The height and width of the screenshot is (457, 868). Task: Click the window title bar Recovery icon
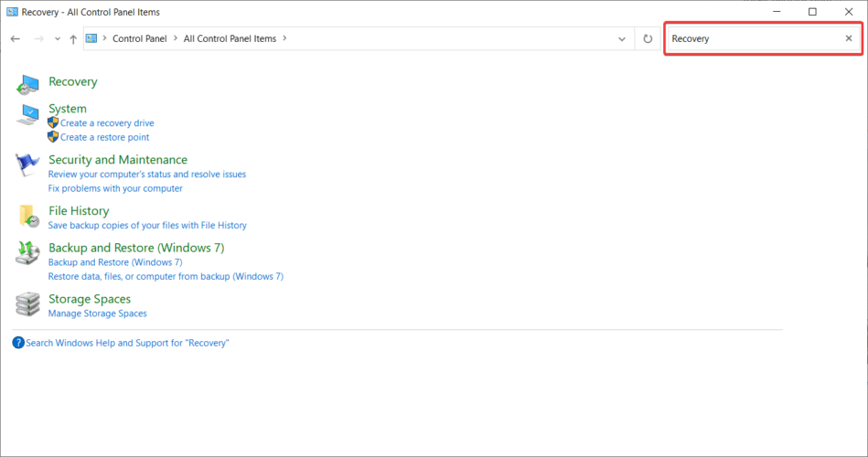click(x=12, y=12)
